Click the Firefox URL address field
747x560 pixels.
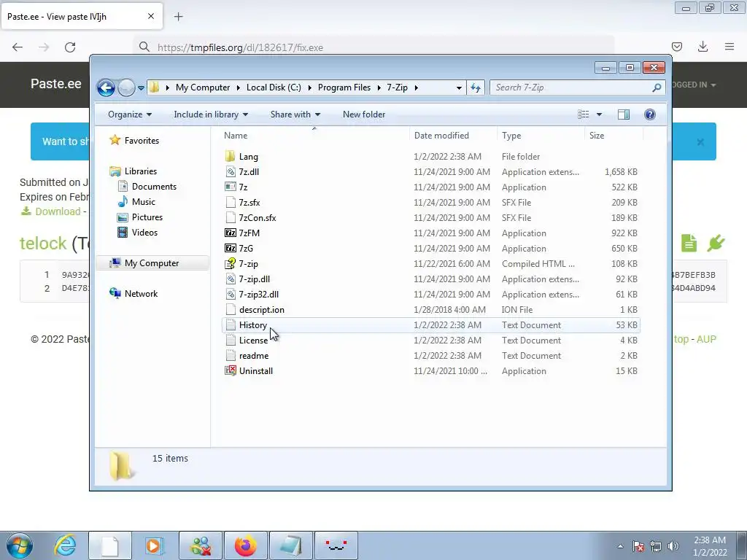pyautogui.click(x=374, y=47)
